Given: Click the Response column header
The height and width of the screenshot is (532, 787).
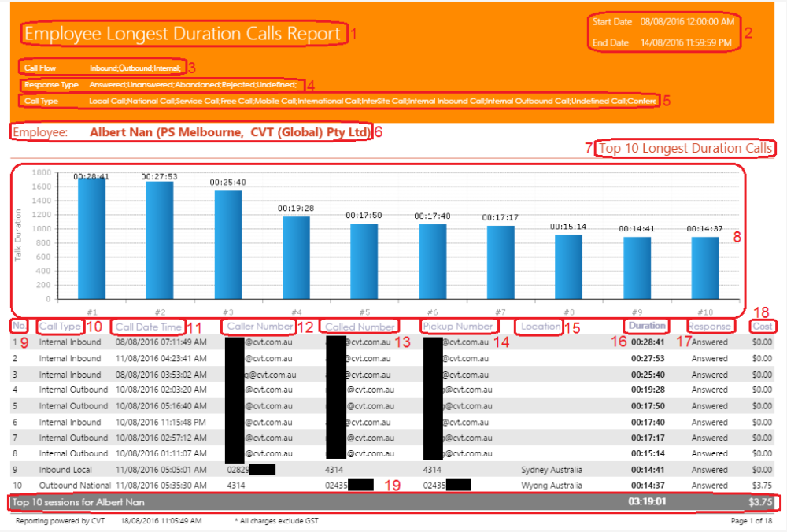Looking at the screenshot, I should [x=710, y=327].
